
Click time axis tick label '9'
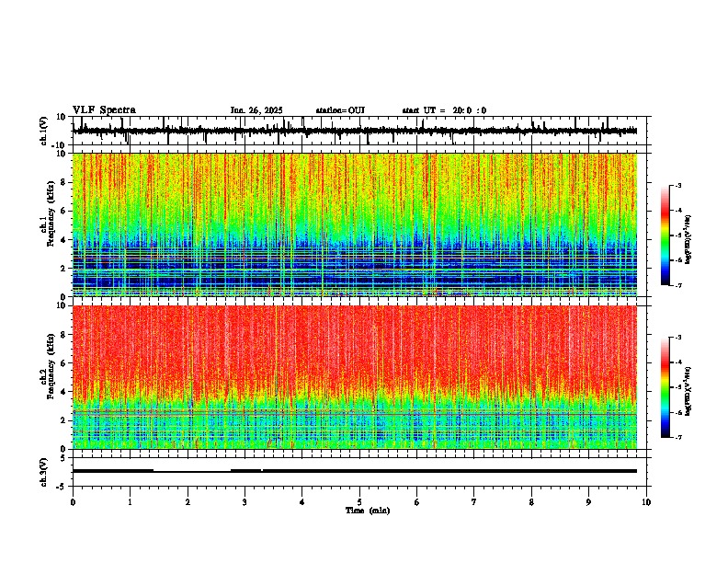588,502
